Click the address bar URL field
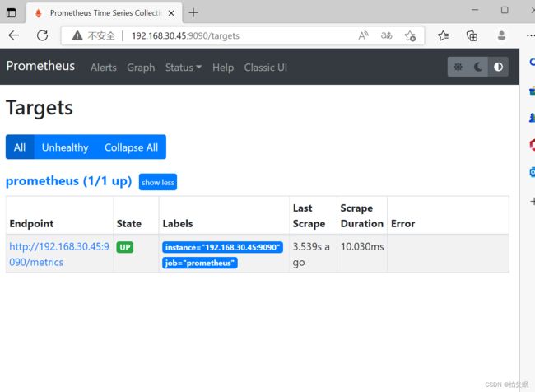This screenshot has height=392, width=535. coord(242,35)
